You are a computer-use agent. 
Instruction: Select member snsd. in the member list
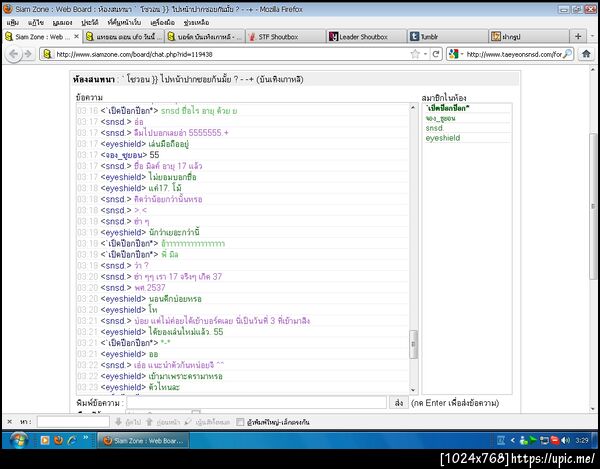point(434,128)
